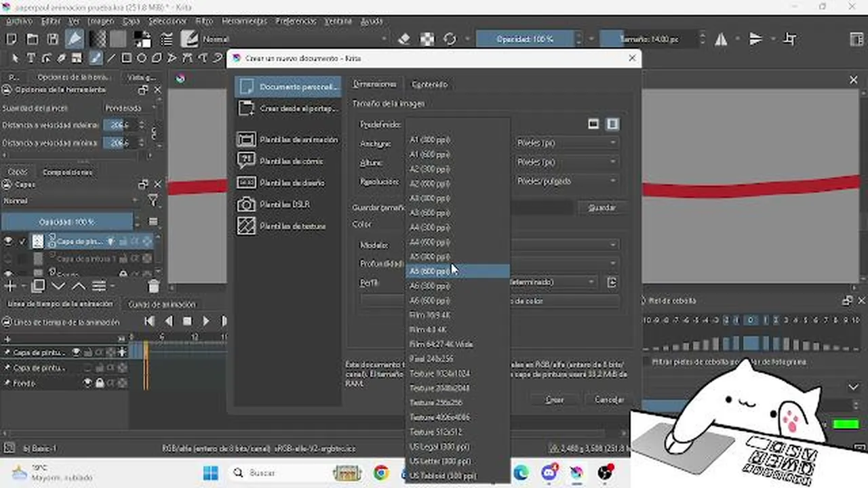Choose Plantillas de animación template
Viewport: 868px width, 488px height.
(288, 140)
